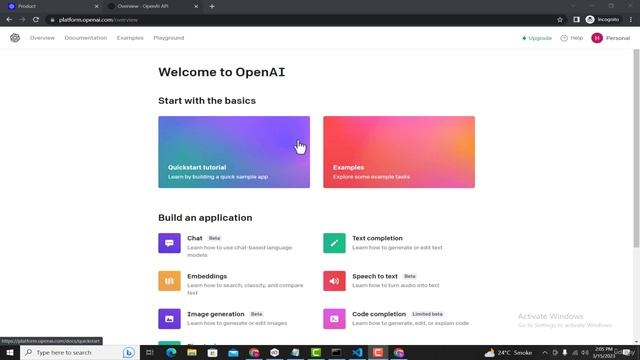Open the Personal account menu
Screen dimensions: 640x360
click(611, 38)
